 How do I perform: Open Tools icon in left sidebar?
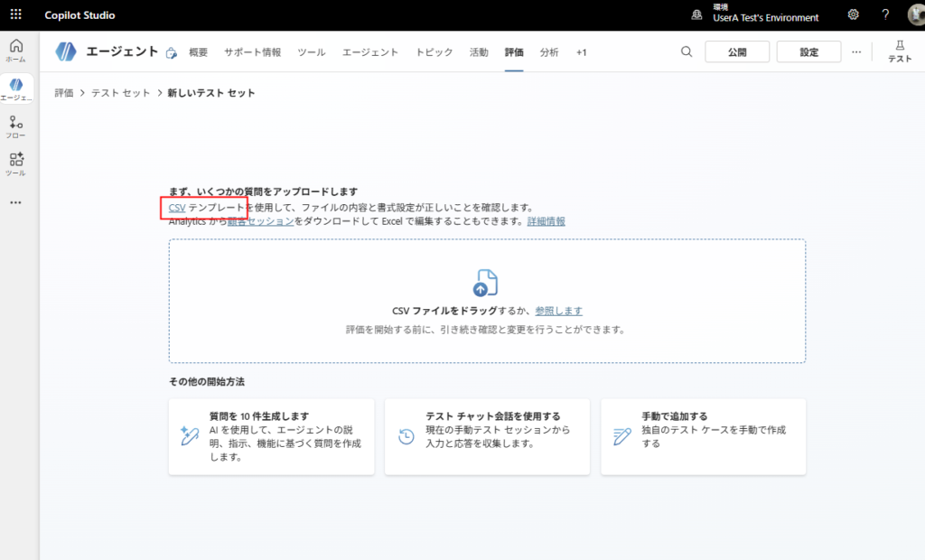point(15,164)
